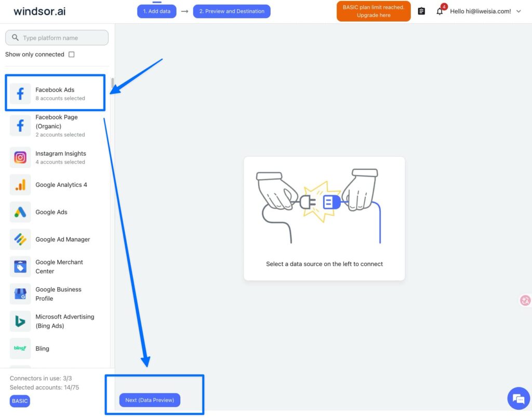
Task: Go to the 1. Add data step
Action: [157, 11]
